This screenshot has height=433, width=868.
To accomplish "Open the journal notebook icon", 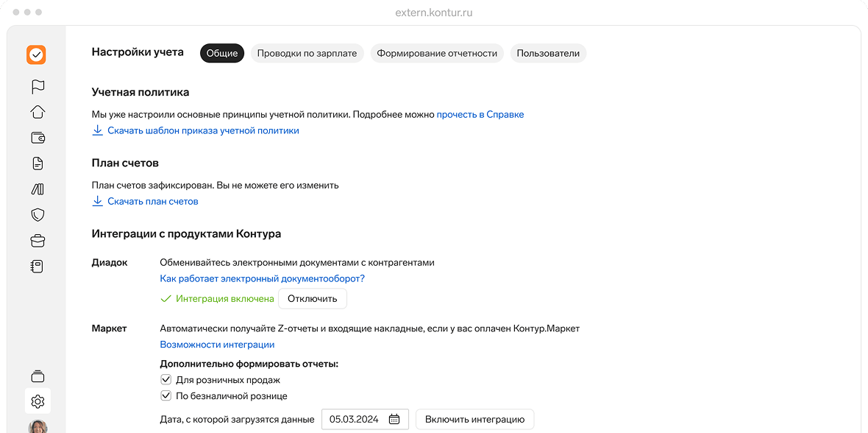I will 37,266.
